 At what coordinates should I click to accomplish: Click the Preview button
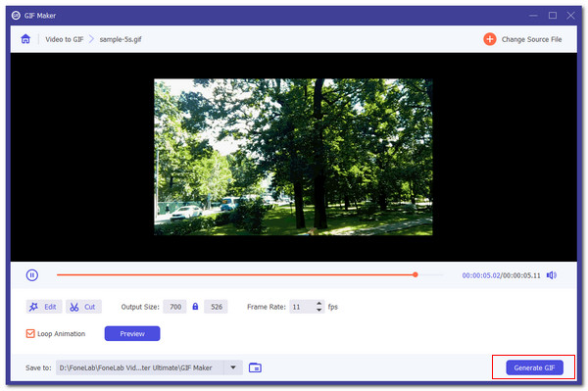132,333
